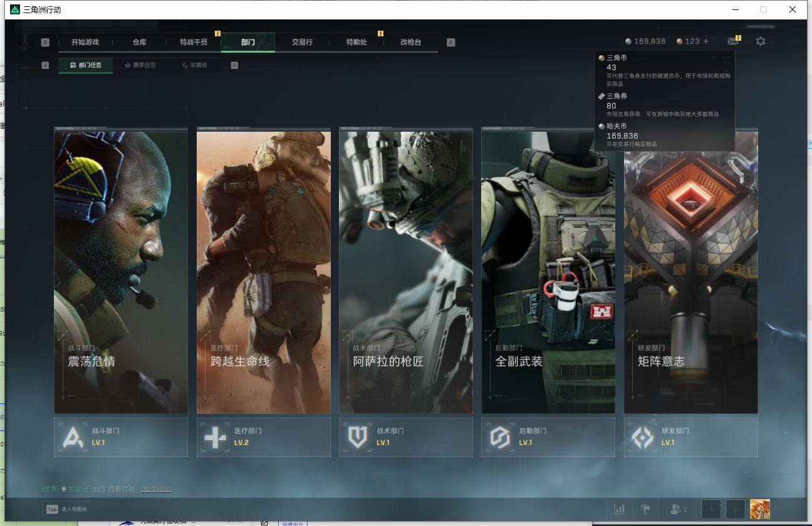Click the 医疗部门 cross emblem icon
Screen dimensions: 812x526
[215, 437]
